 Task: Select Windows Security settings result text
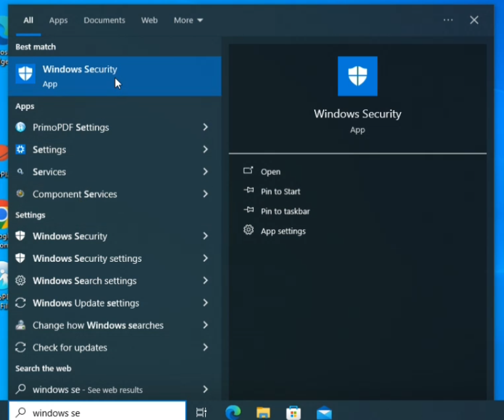coord(87,259)
